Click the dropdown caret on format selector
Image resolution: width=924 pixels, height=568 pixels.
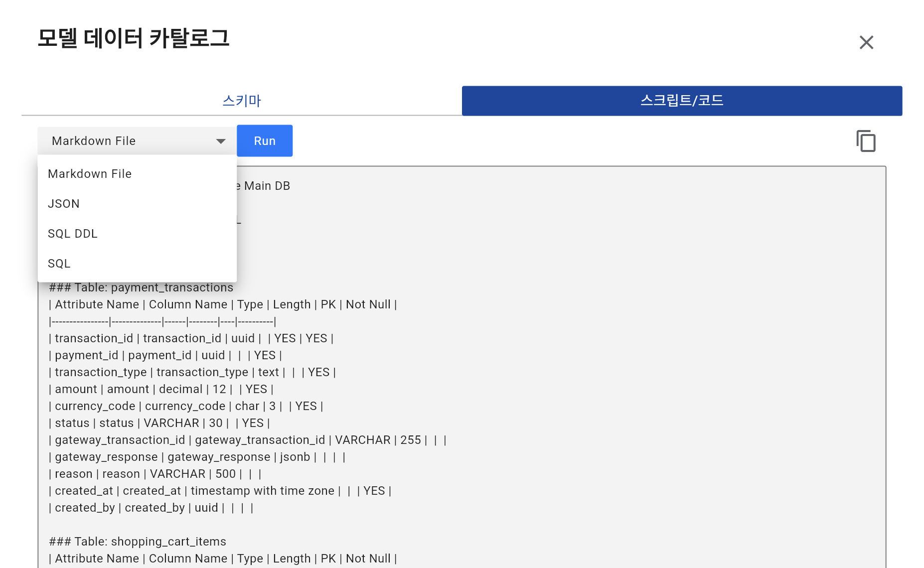click(x=221, y=141)
